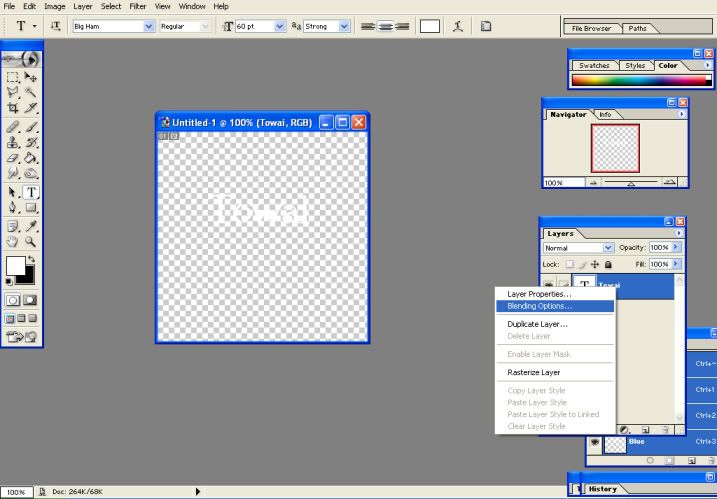This screenshot has height=499, width=717.
Task: Open the Image menu
Action: 54,6
